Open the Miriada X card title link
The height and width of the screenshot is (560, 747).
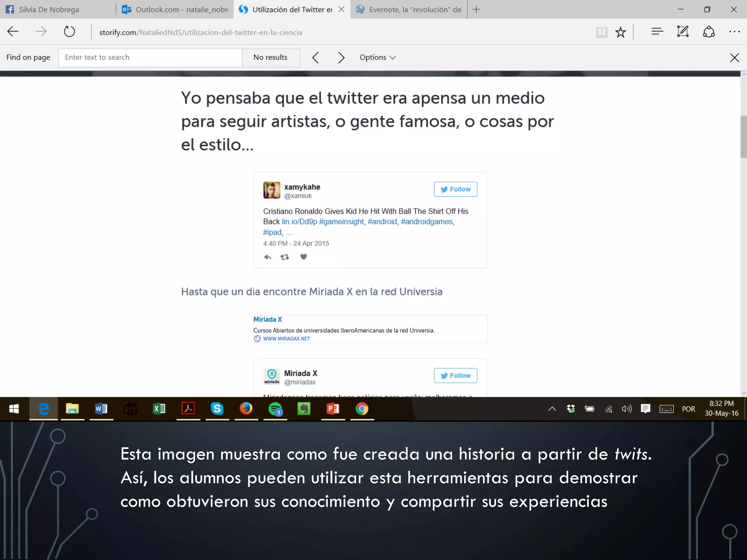pos(267,319)
